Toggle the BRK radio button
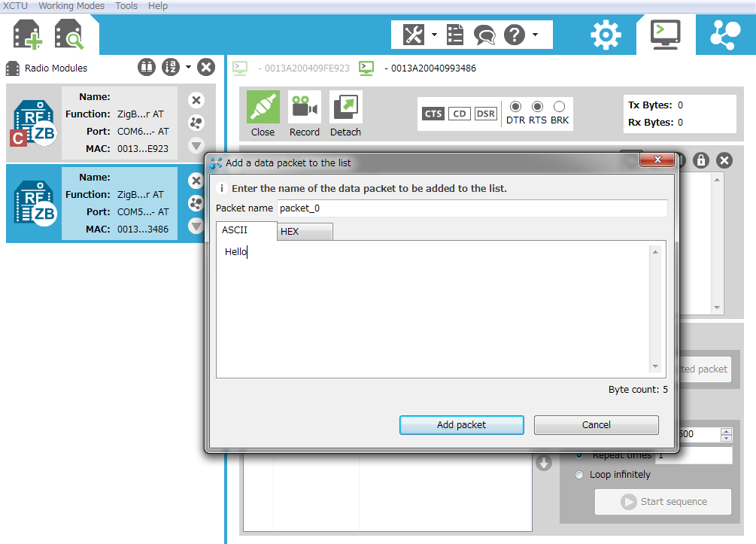The width and height of the screenshot is (756, 544). (559, 106)
